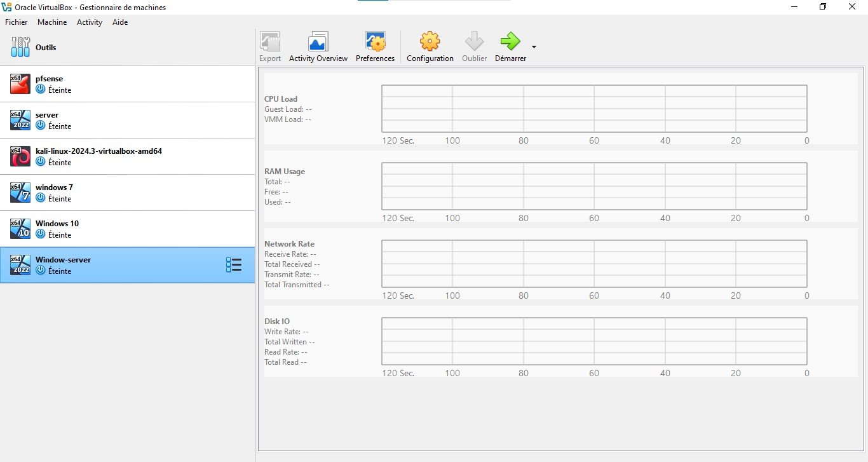Open the Fichier menu

point(17,22)
